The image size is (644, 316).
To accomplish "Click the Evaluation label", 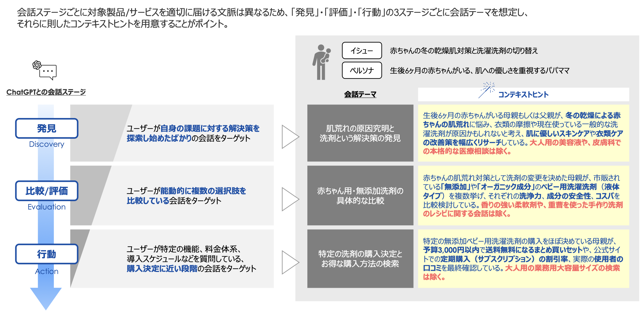I will (x=47, y=207).
